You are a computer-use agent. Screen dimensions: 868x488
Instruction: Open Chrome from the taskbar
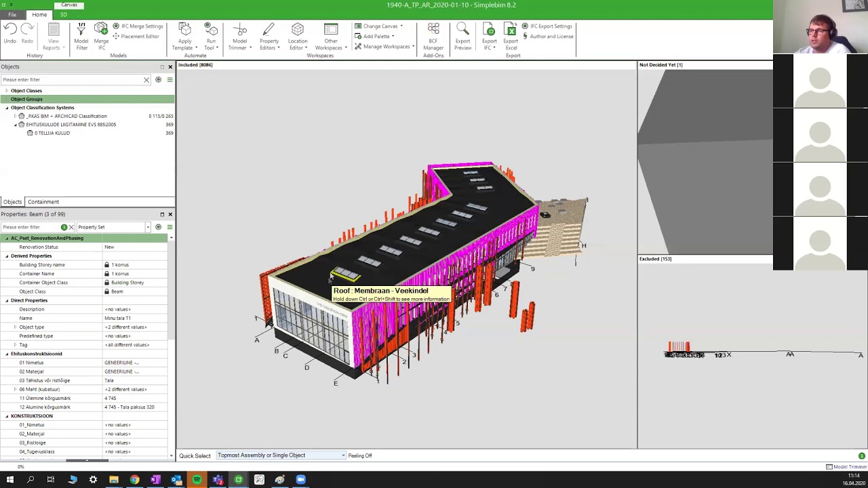[134, 480]
